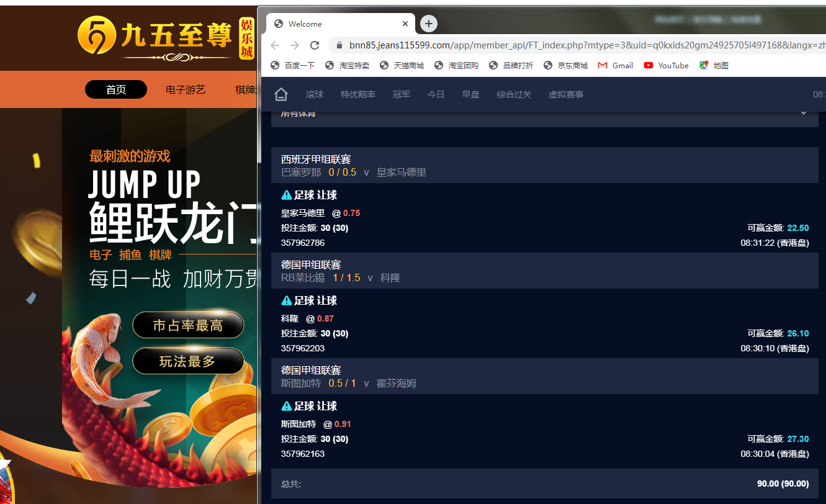Image resolution: width=826 pixels, height=504 pixels.
Task: Click the timestamp 08:30:04 (香港盘)
Action: click(774, 454)
